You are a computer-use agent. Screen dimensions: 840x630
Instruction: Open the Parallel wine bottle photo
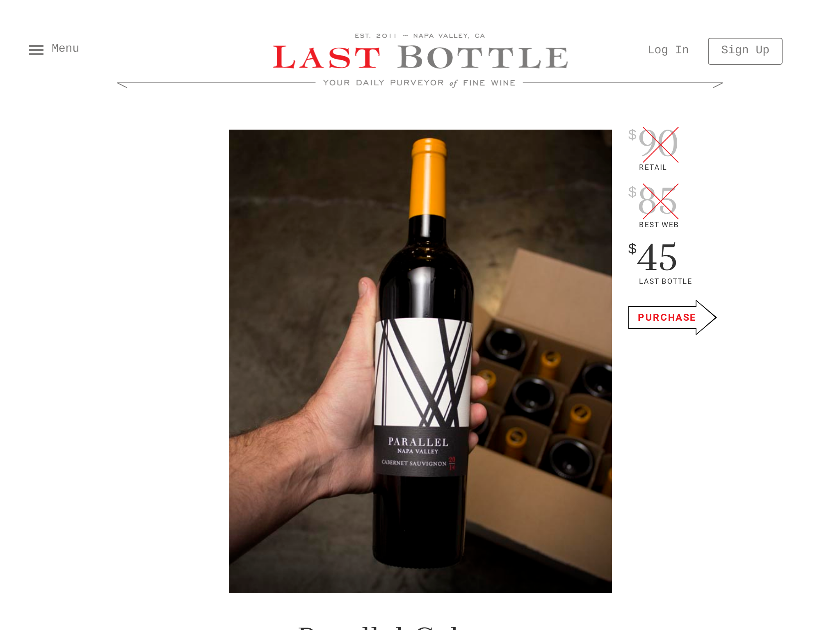pos(420,361)
